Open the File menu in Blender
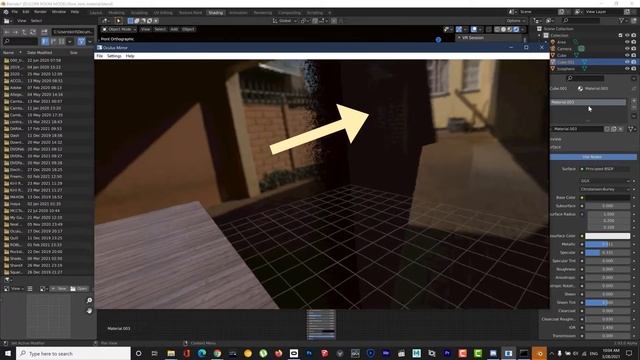The width and height of the screenshot is (640, 360). (x=15, y=12)
